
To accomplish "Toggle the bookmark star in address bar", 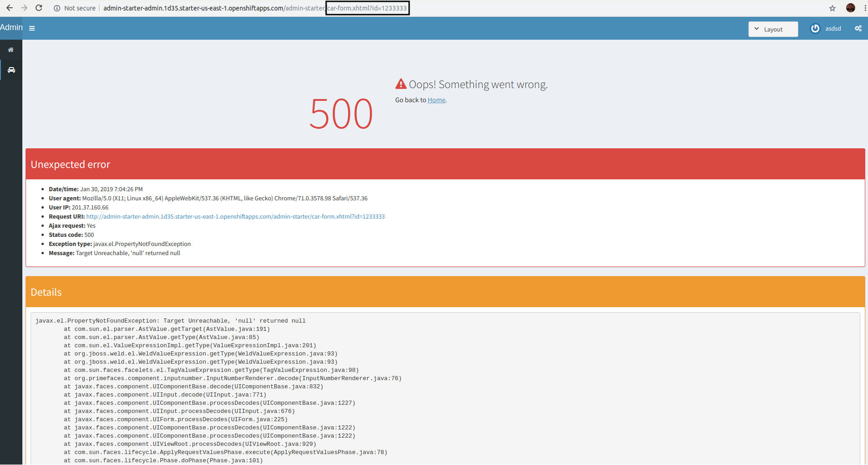I will (x=832, y=8).
